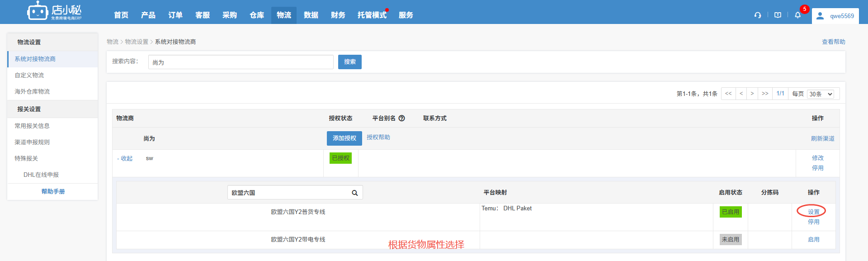Click 设置 for 欧盟六国Y2普货专线
The width and height of the screenshot is (868, 261).
(813, 212)
